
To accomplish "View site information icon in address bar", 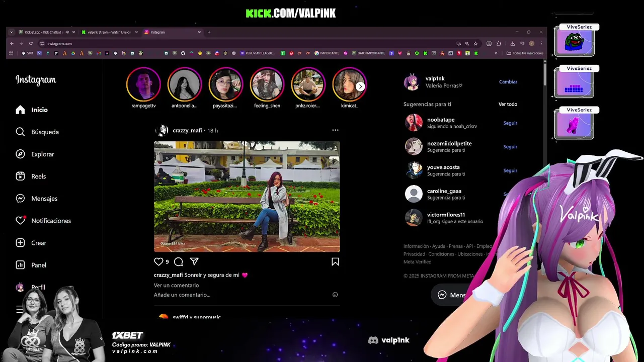I will pyautogui.click(x=42, y=43).
